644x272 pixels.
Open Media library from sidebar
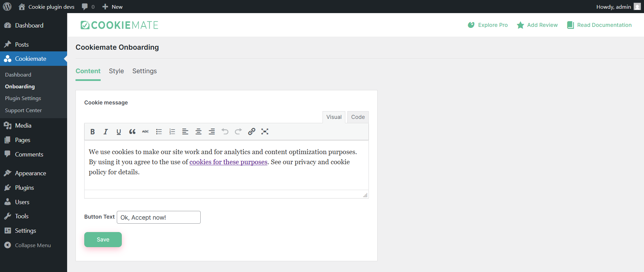click(x=34, y=126)
